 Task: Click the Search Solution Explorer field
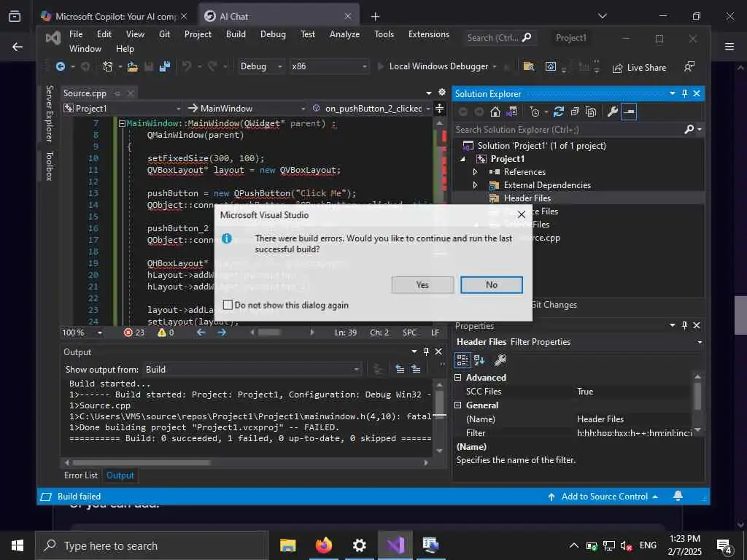[x=568, y=130]
